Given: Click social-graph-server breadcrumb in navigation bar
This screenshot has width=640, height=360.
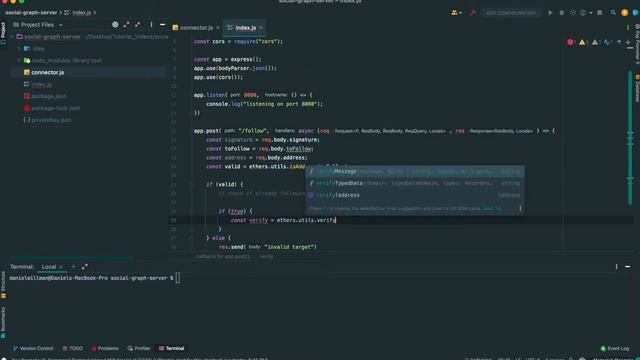Looking at the screenshot, I should [x=31, y=13].
